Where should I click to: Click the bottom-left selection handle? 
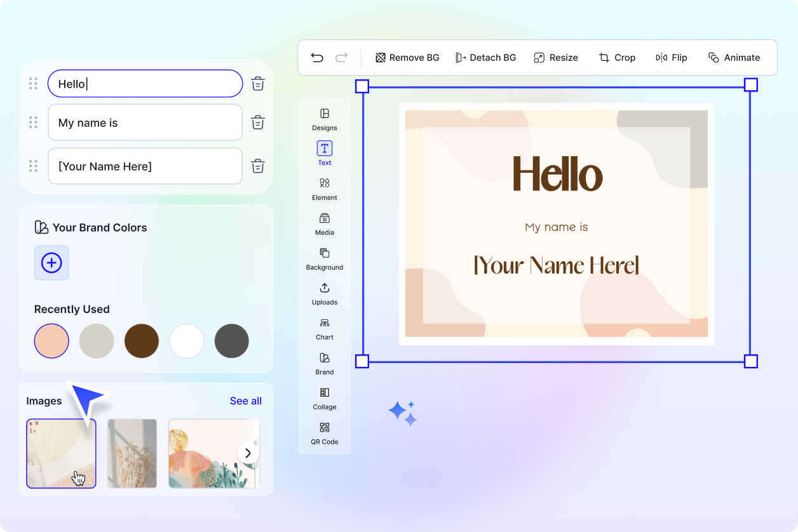(x=362, y=362)
